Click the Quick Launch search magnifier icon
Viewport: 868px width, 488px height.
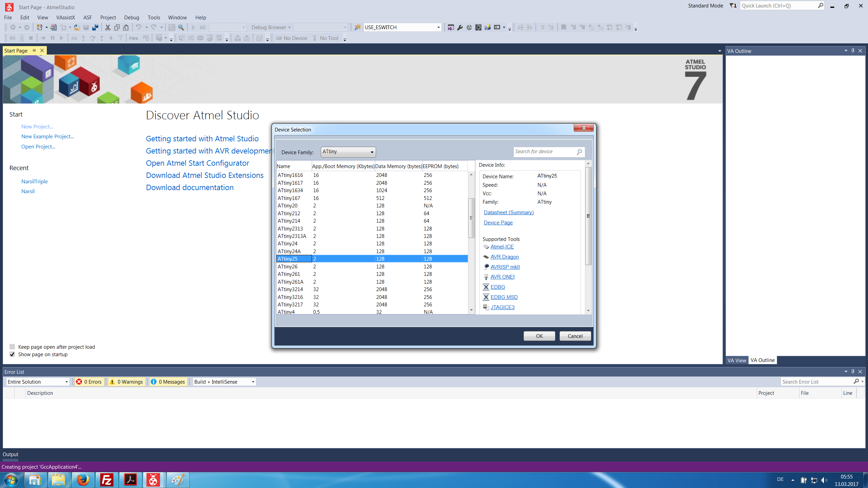click(x=820, y=5)
